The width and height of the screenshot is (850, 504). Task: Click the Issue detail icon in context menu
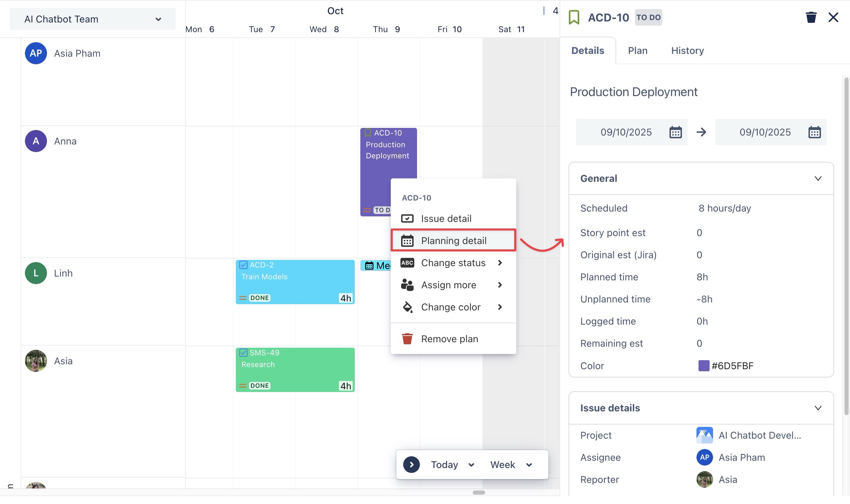tap(407, 218)
